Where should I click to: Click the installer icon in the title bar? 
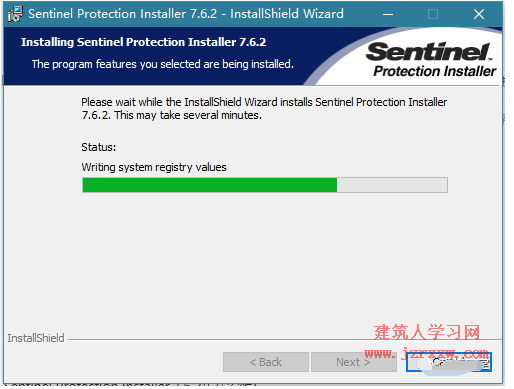15,14
